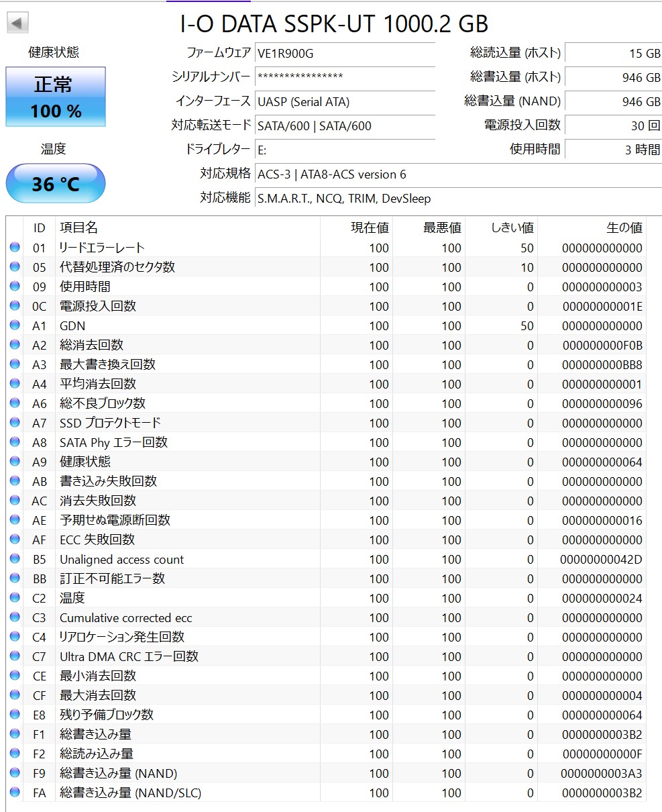
Task: Click status dot for 残り予備ブロック数 row
Action: 15,715
